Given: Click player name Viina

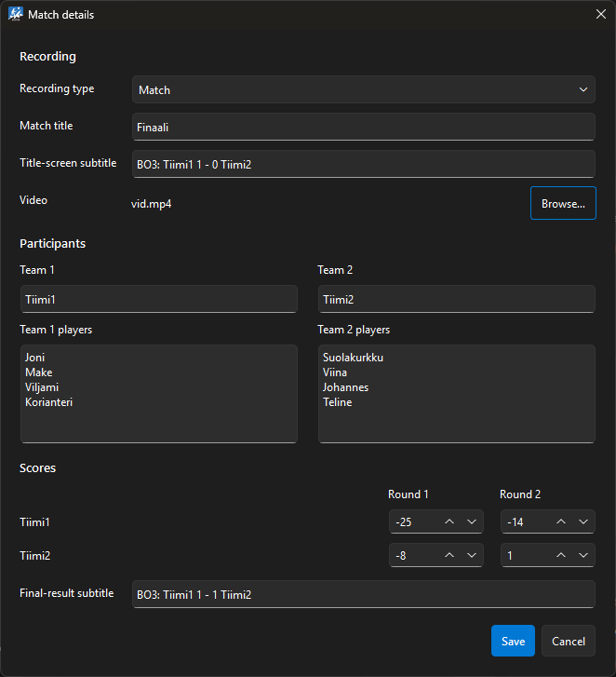Looking at the screenshot, I should tap(335, 372).
